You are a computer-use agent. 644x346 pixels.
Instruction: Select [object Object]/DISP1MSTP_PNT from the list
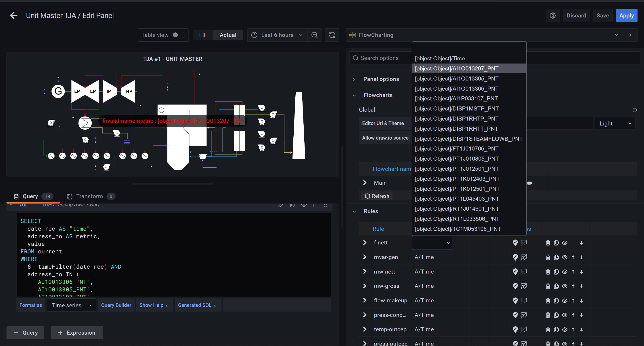click(456, 108)
